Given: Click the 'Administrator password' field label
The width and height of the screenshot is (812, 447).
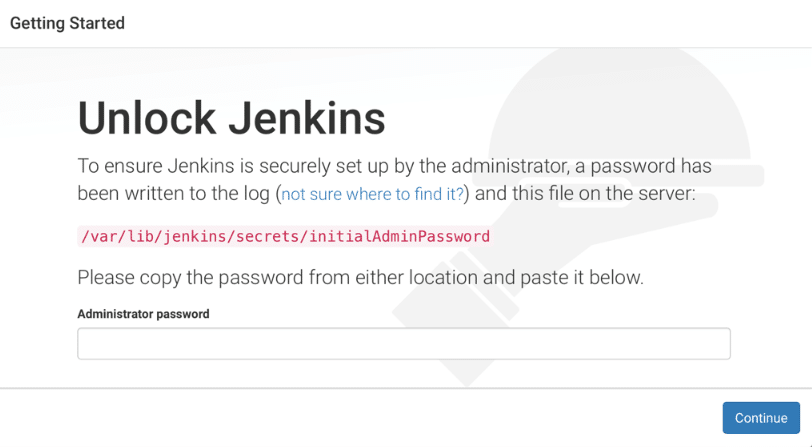Looking at the screenshot, I should [143, 314].
